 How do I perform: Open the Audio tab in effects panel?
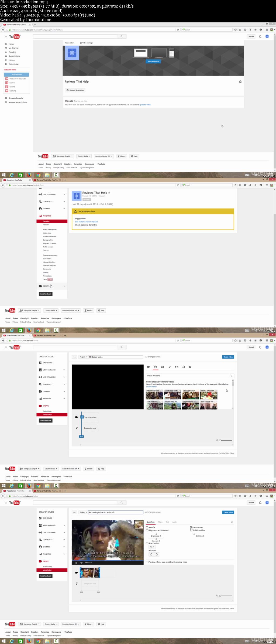point(174,522)
